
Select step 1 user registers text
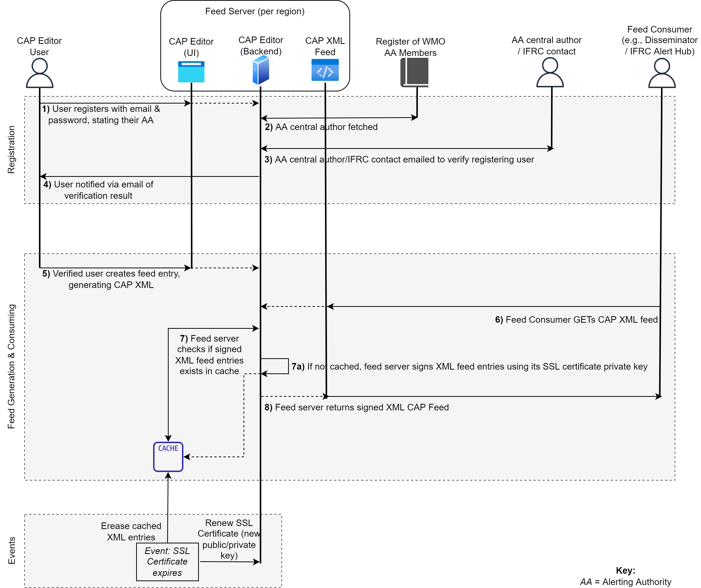click(101, 114)
